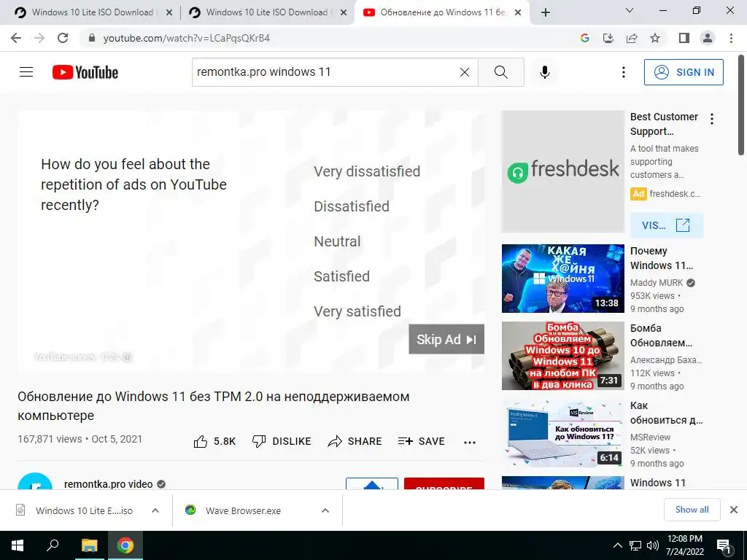The width and height of the screenshot is (747, 560).
Task: Click the install/download page icon
Action: pos(608,38)
